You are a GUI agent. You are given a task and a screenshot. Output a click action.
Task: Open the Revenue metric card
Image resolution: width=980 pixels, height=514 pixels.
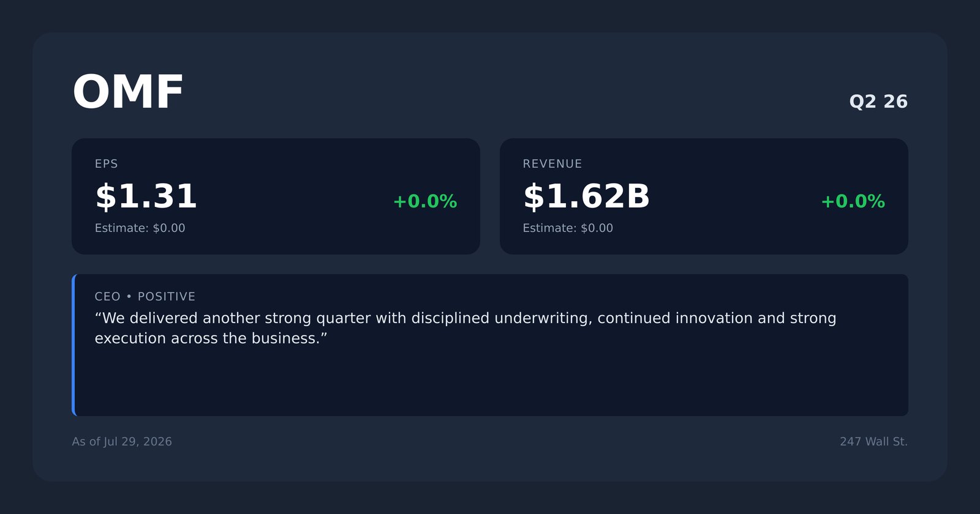[704, 196]
